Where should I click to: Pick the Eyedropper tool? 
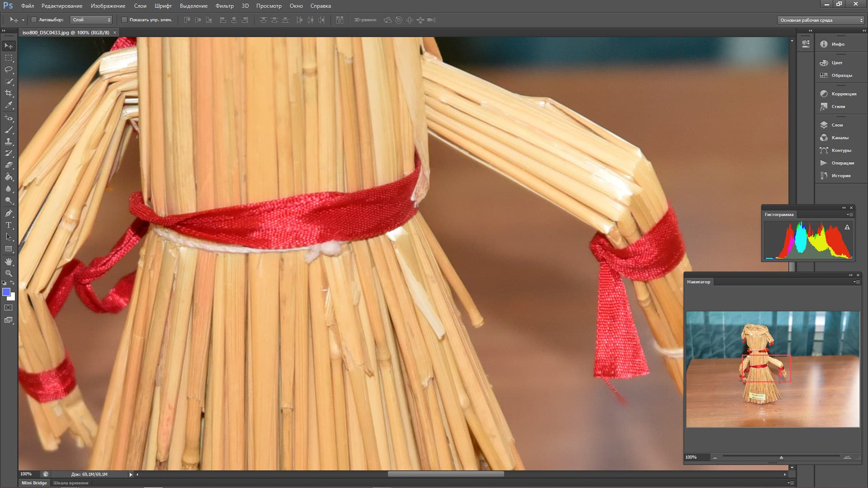(9, 105)
